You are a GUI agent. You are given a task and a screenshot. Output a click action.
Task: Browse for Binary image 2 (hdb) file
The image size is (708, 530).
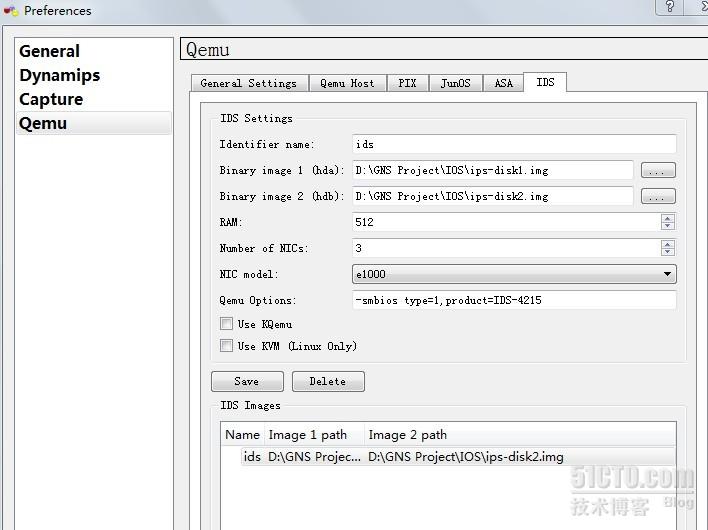tap(658, 196)
